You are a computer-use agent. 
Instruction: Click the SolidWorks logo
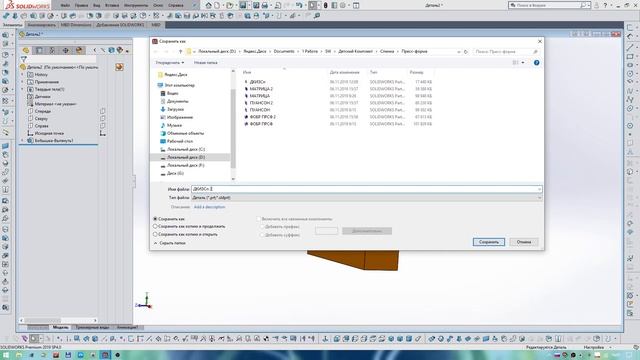(27, 5)
